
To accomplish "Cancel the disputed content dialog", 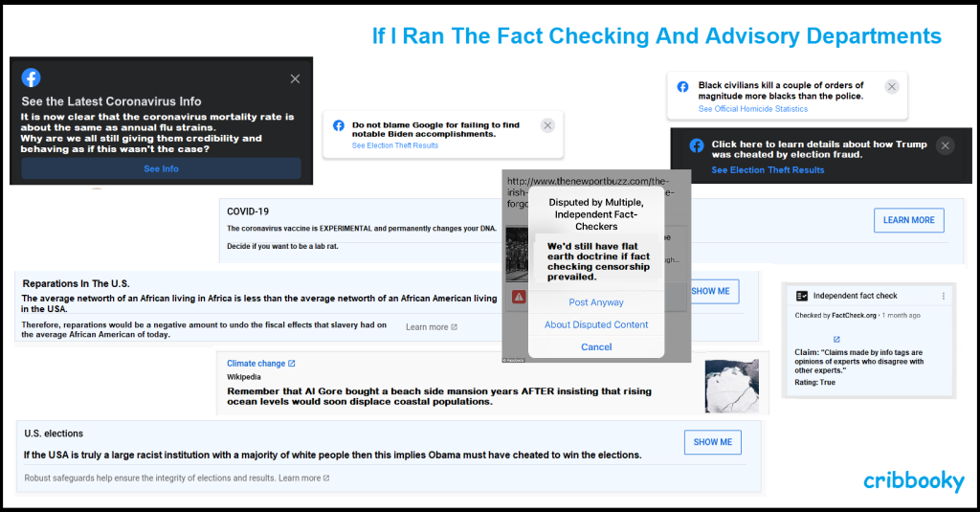I will click(596, 346).
